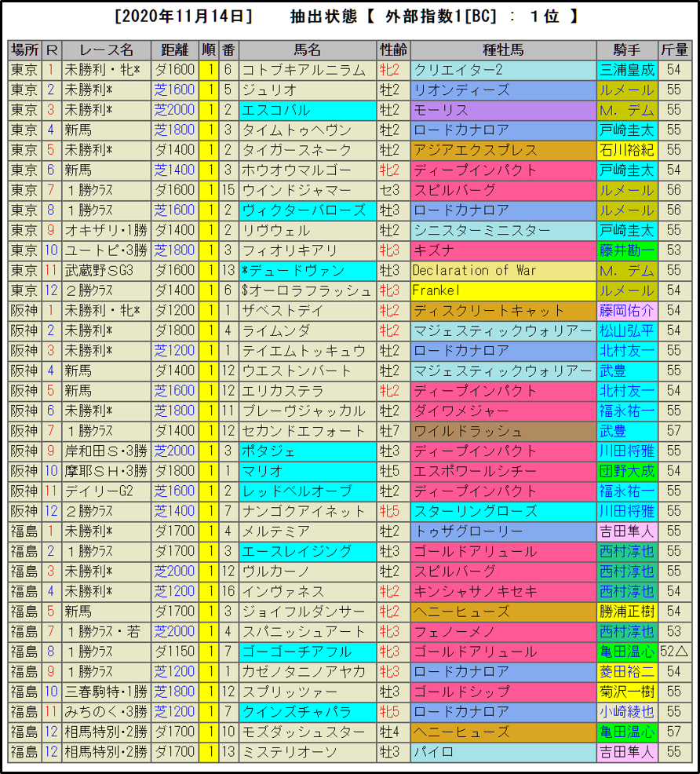
Task: Select the 騎手 column header
Action: click(x=625, y=50)
